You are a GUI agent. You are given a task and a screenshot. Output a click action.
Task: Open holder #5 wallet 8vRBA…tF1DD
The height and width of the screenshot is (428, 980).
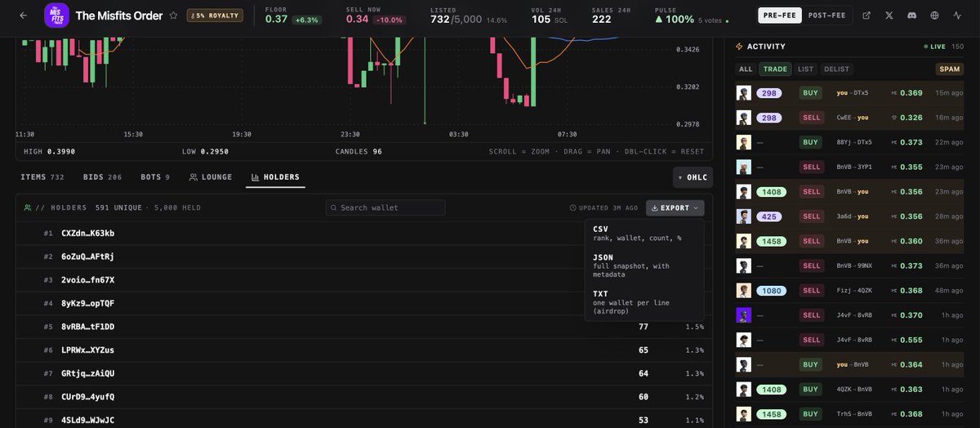[x=87, y=327]
